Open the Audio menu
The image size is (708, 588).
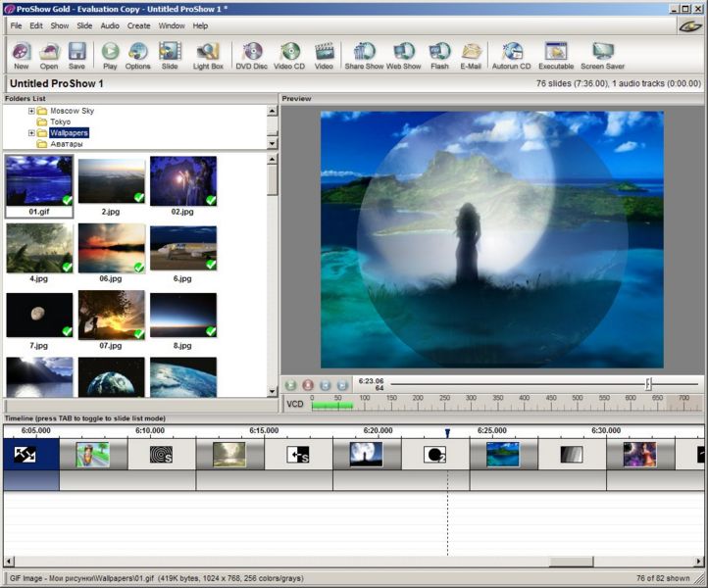pos(110,25)
